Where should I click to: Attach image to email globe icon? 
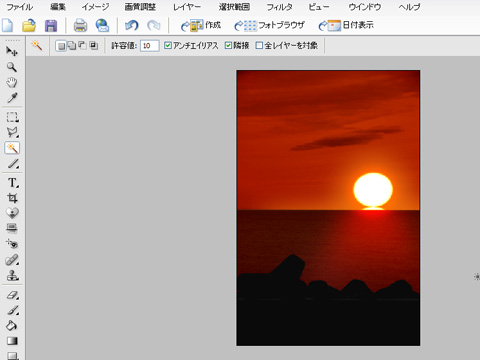[x=102, y=25]
